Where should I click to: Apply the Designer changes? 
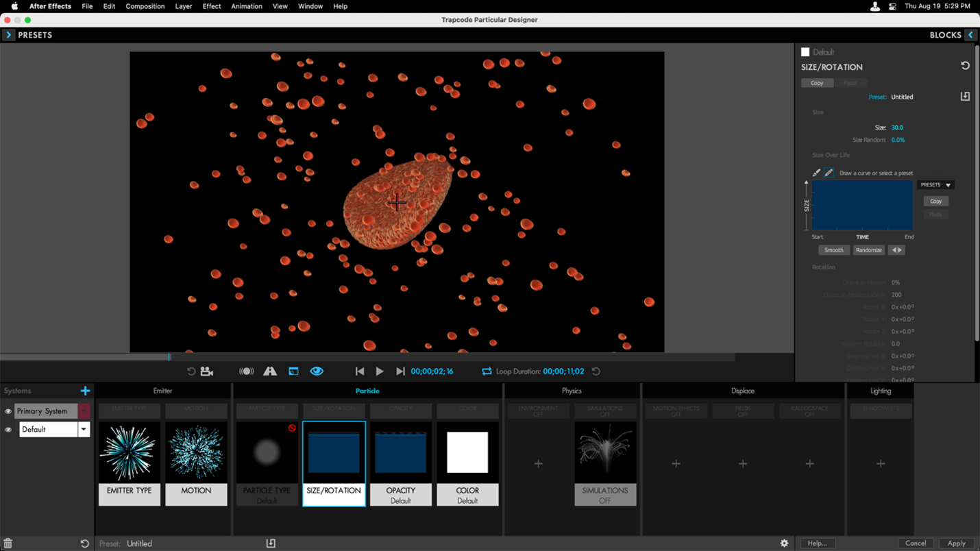click(957, 543)
